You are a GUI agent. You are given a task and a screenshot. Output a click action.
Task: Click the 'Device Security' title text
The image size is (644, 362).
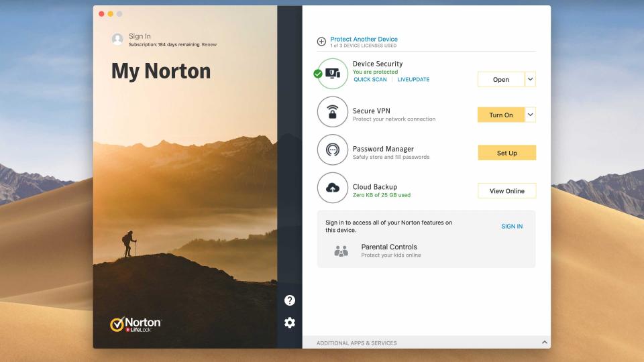(x=378, y=64)
